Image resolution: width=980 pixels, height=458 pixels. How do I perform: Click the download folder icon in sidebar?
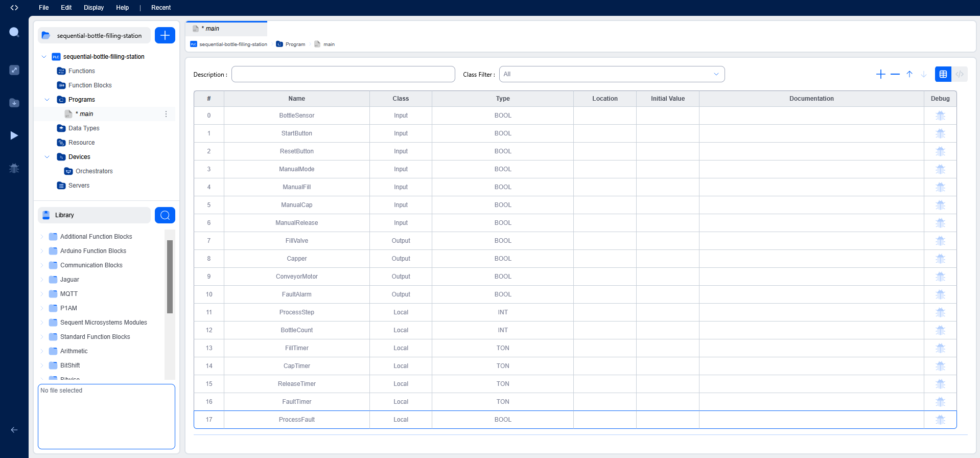14,103
